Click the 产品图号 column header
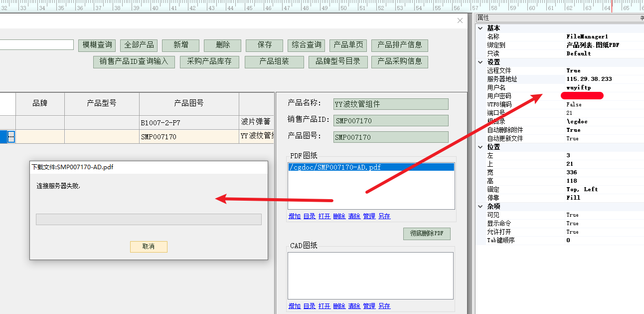Viewport: 644px width, 314px height. pyautogui.click(x=188, y=103)
